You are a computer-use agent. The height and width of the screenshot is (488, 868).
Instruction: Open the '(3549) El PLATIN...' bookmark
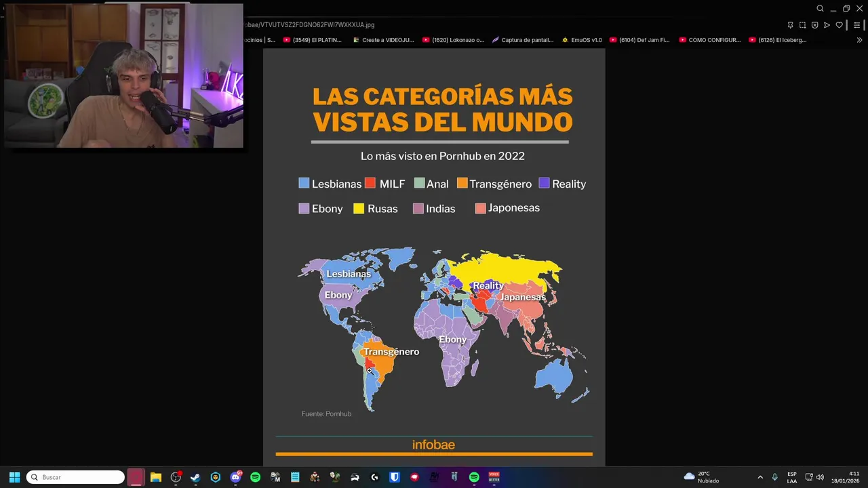312,40
